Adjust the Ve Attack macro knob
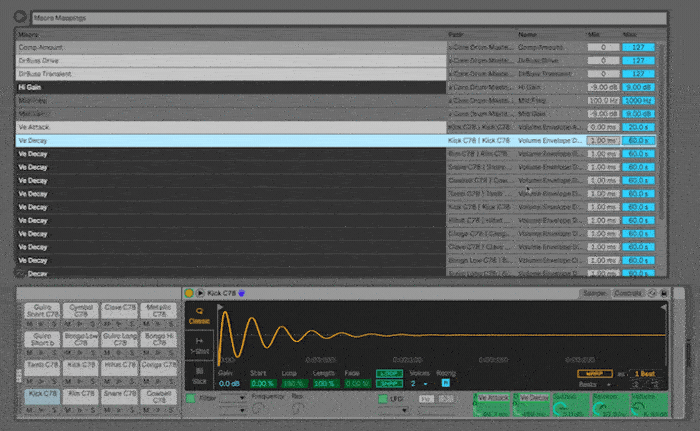The height and width of the screenshot is (431, 700). click(x=491, y=405)
